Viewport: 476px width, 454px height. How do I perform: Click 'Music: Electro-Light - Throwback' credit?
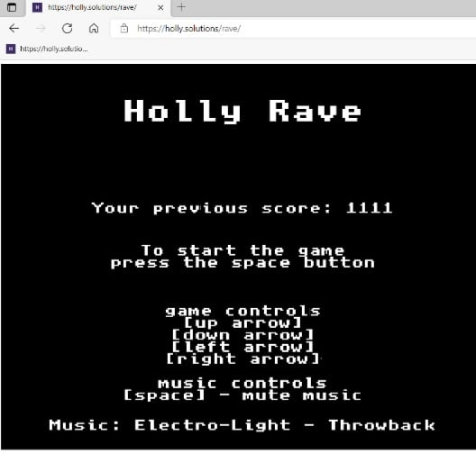[242, 425]
